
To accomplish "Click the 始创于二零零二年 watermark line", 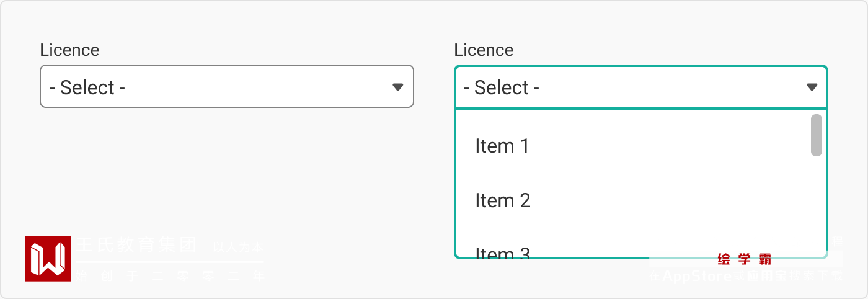I will tap(170, 275).
